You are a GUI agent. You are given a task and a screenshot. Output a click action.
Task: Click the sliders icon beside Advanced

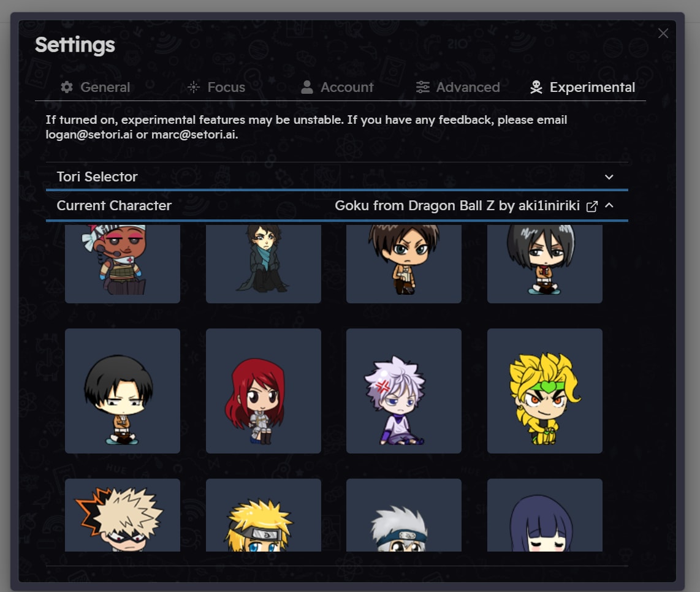[423, 87]
